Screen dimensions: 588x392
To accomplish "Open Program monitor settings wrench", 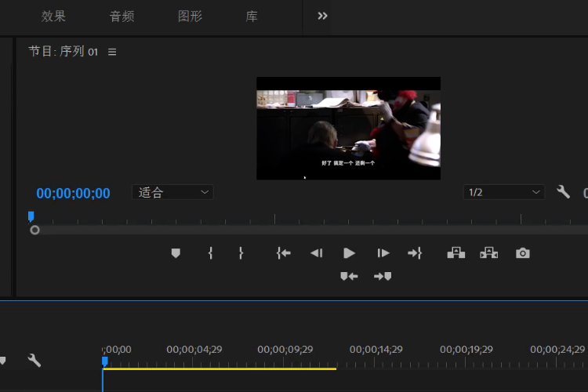I will pyautogui.click(x=563, y=192).
